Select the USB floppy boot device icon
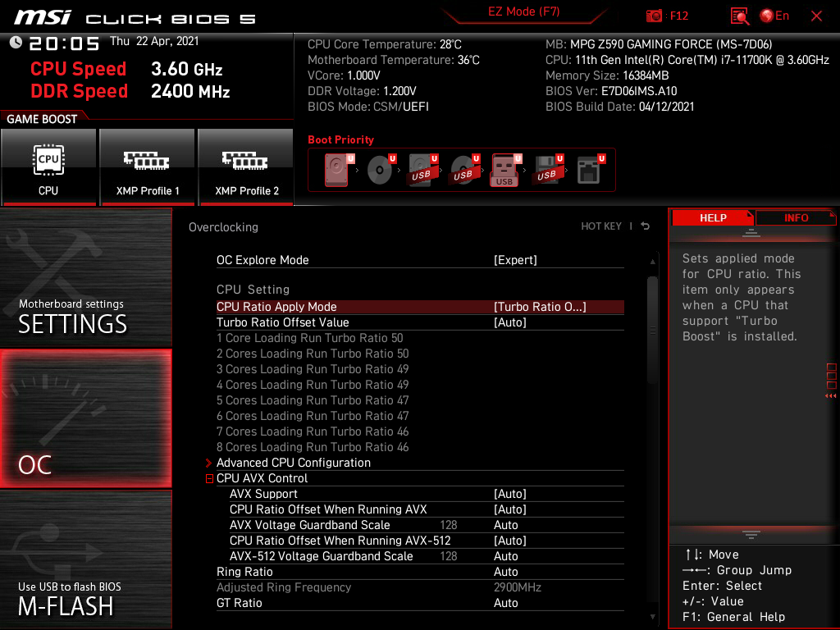Viewport: 840px width, 630px height. [549, 170]
